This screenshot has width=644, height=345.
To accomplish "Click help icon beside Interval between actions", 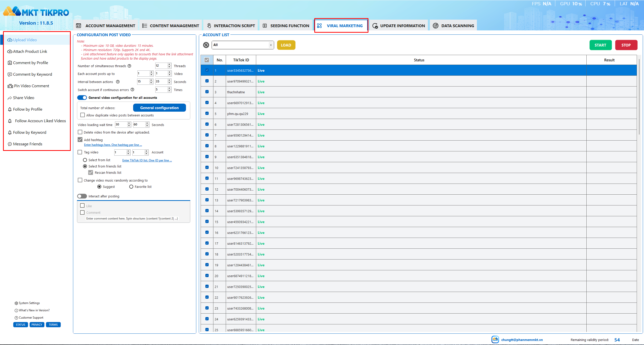I will point(118,82).
